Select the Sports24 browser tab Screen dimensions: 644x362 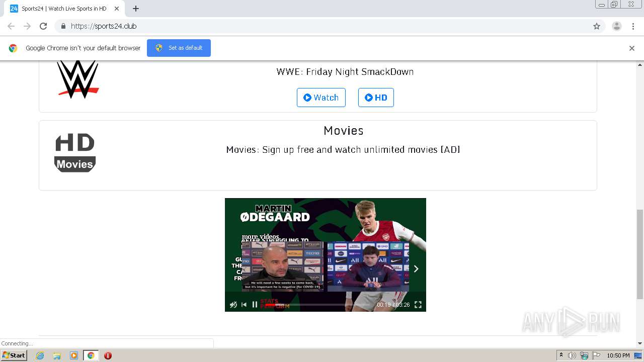64,9
